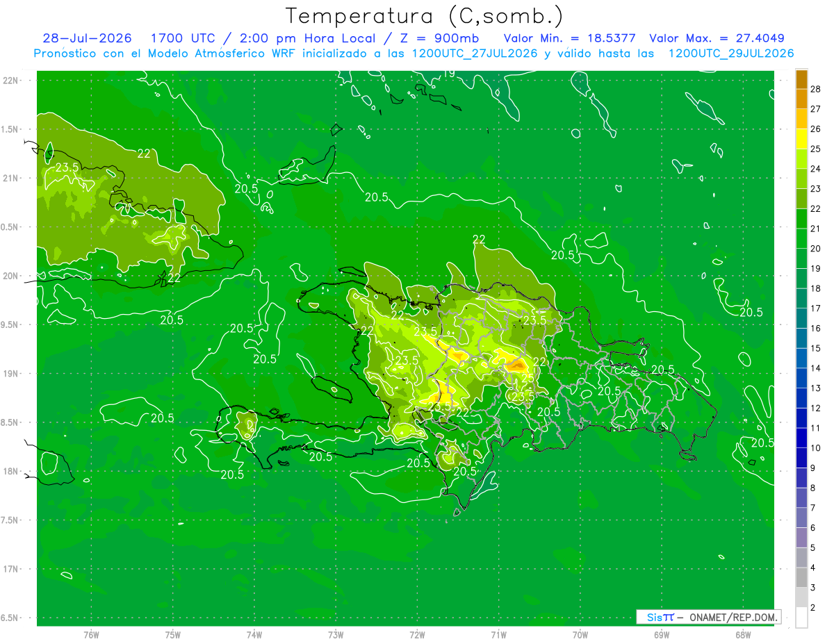
Task: Click the '0.5N' half-degree latitude label
Action: tap(10, 227)
